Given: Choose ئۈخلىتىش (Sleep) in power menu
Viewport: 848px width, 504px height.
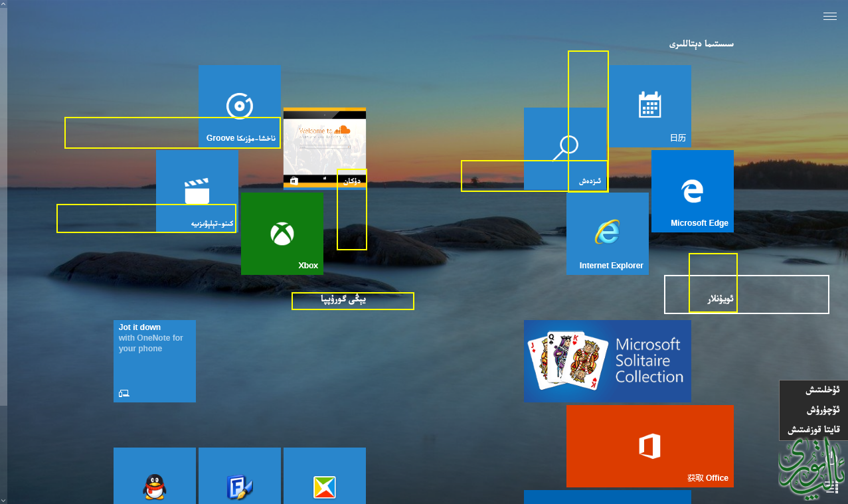Looking at the screenshot, I should pyautogui.click(x=813, y=390).
